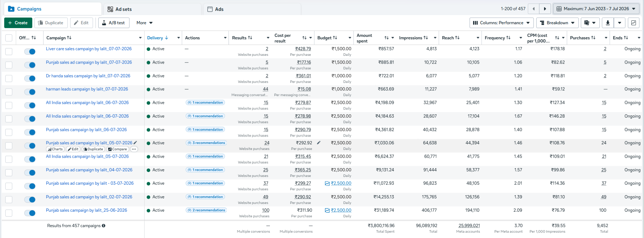Click inline Edit under Punjab 05-07-2026
Image resolution: width=644 pixels, height=238 pixels.
click(73, 149)
